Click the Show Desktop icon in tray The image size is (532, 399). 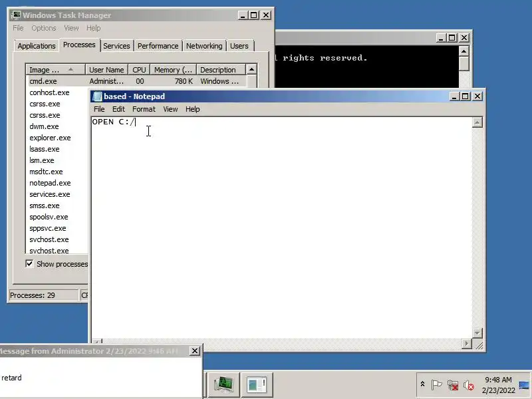(x=524, y=385)
